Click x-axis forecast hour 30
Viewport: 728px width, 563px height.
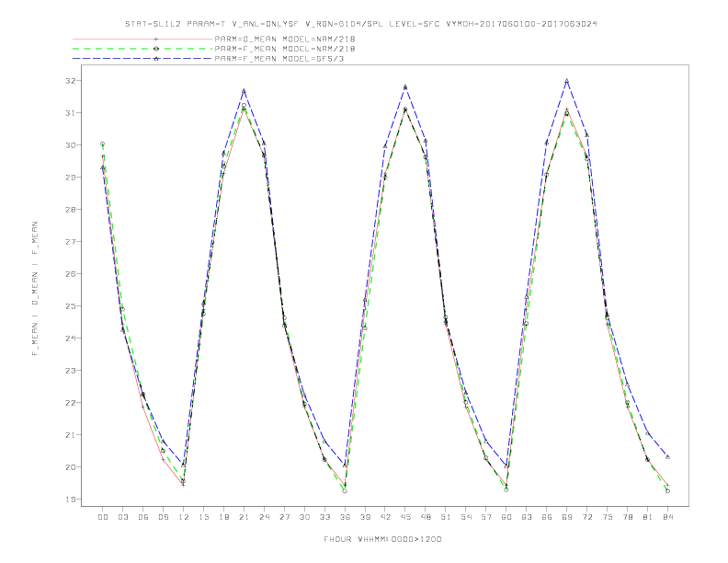tap(304, 517)
